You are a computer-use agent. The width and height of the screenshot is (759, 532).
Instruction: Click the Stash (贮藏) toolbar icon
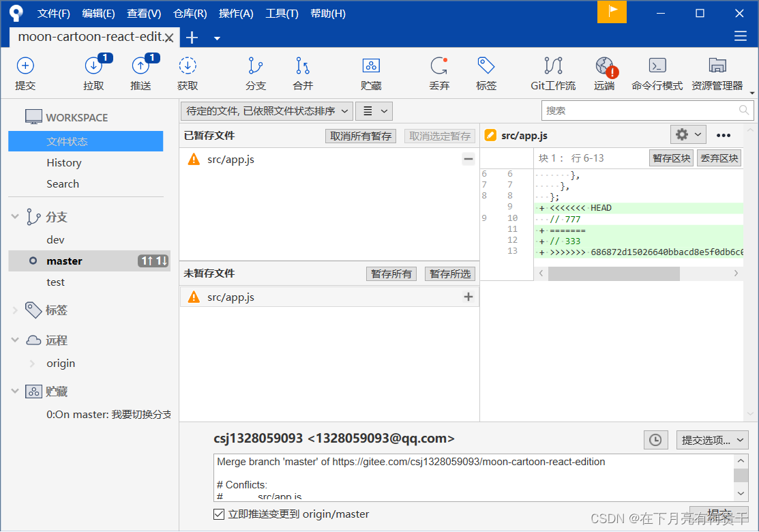[371, 74]
